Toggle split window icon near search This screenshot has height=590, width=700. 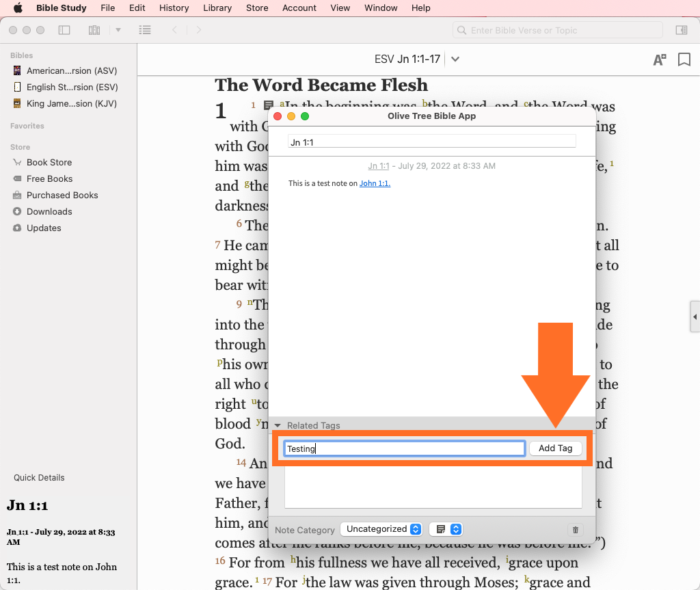[681, 30]
